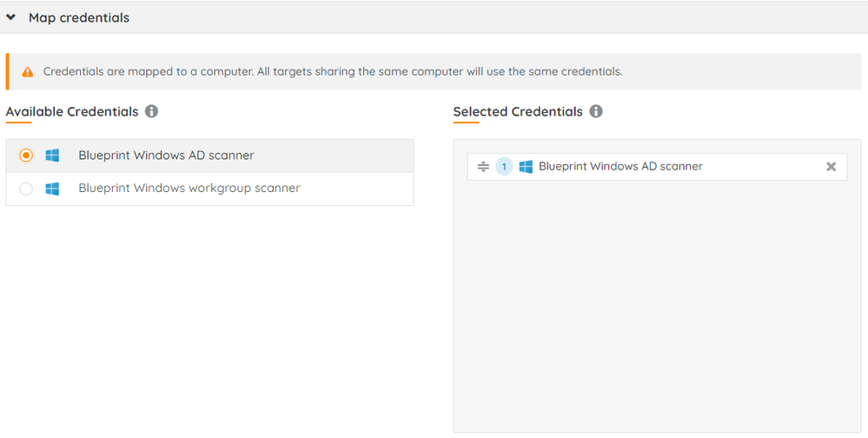Click Windows logo in selected credential entry
The width and height of the screenshot is (868, 438).
pos(526,167)
